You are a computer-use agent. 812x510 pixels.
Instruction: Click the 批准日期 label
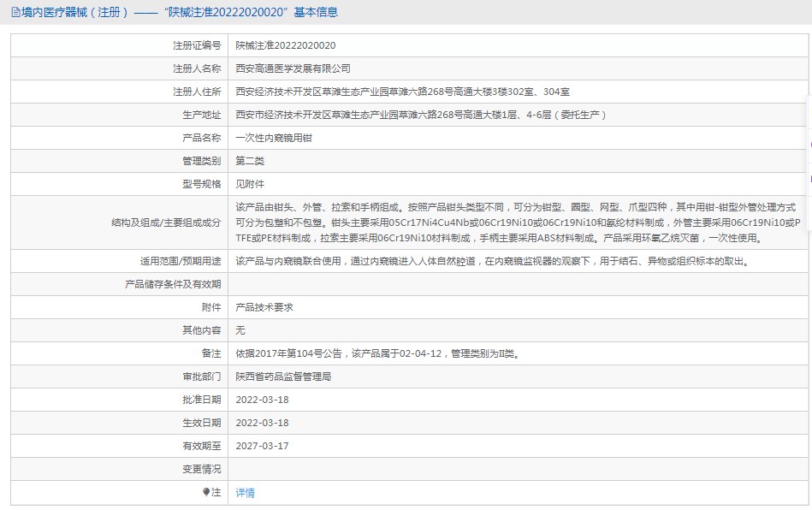tap(201, 400)
